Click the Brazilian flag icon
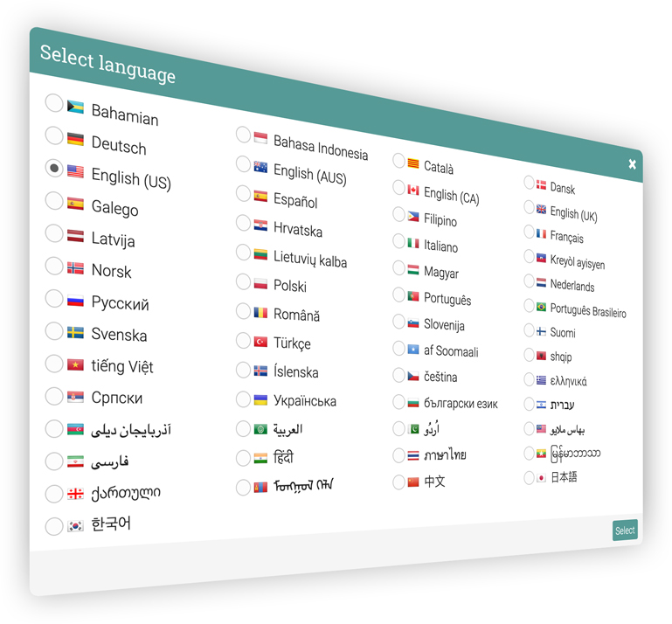 [541, 307]
